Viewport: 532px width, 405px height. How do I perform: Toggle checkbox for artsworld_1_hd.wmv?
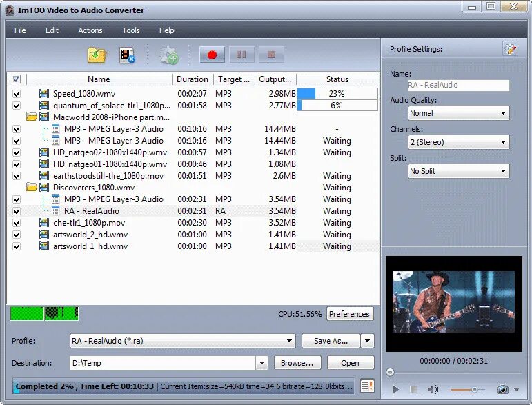coord(17,246)
